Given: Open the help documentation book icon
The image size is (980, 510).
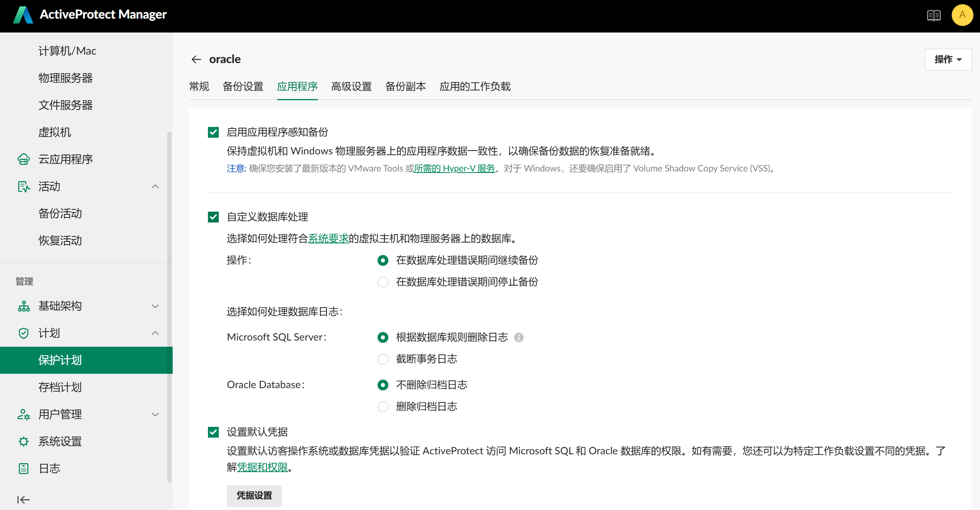Looking at the screenshot, I should click(x=934, y=15).
